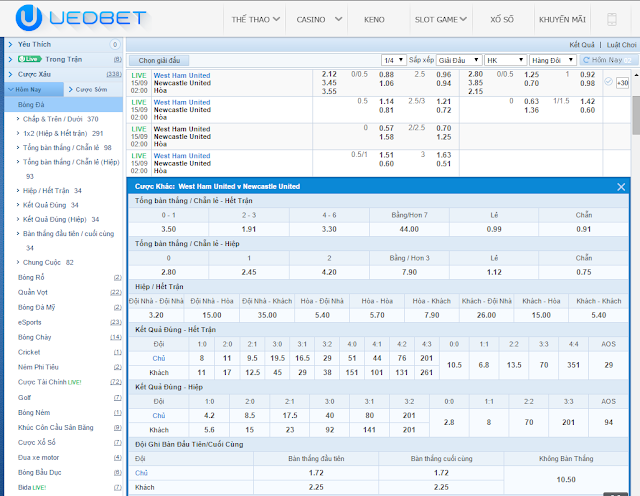The height and width of the screenshot is (496, 640).
Task: Go to the KENO page
Action: click(x=374, y=19)
